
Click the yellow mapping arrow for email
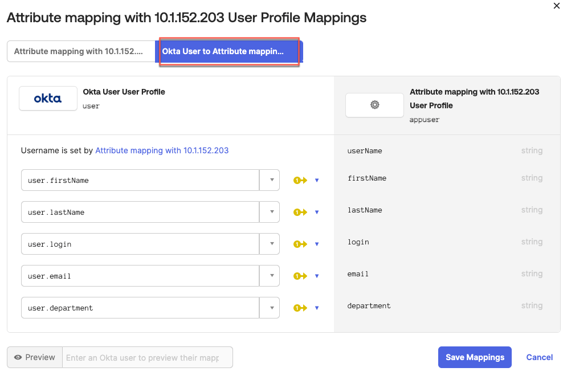300,276
